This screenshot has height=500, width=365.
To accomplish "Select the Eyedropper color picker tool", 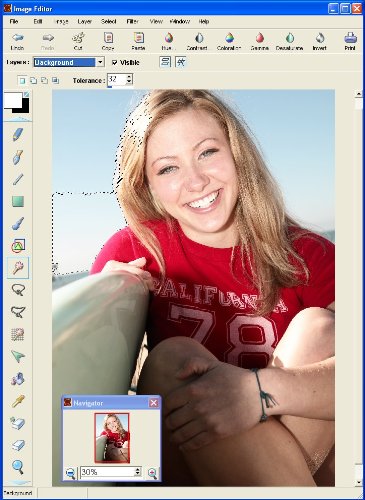I will point(18,401).
